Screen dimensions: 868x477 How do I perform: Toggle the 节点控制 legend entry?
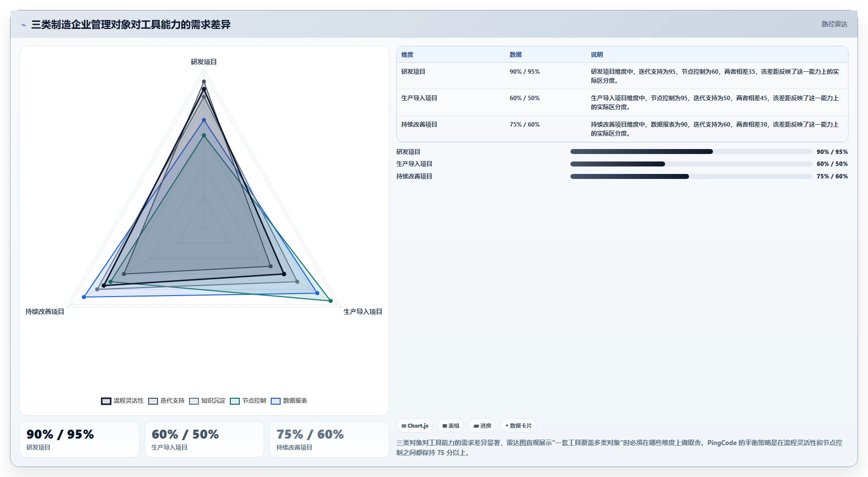click(x=248, y=401)
